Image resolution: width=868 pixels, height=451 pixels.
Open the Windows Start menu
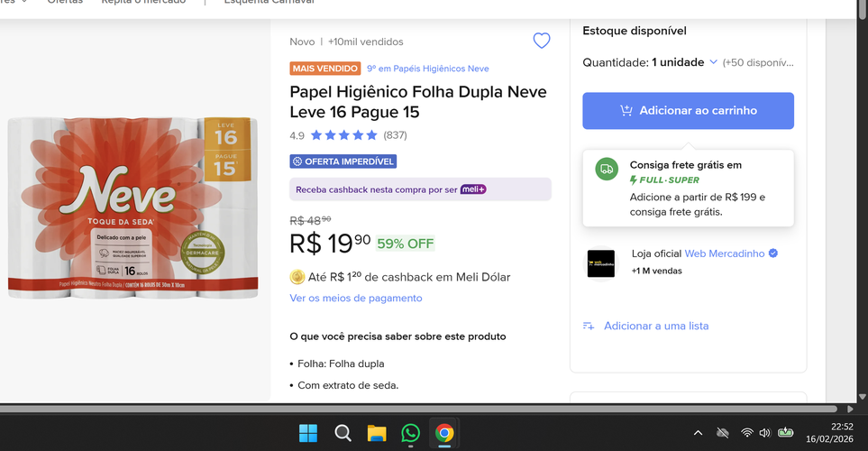tap(308, 433)
